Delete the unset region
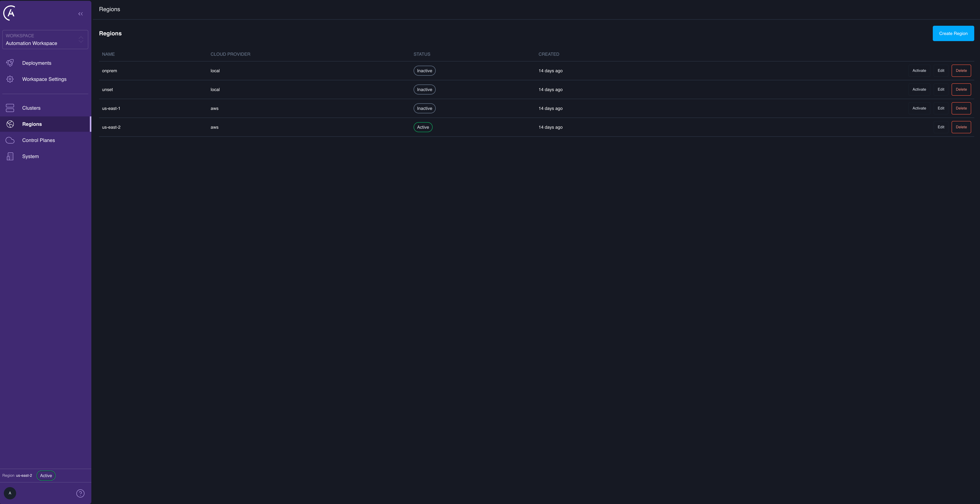The height and width of the screenshot is (504, 980). point(961,90)
